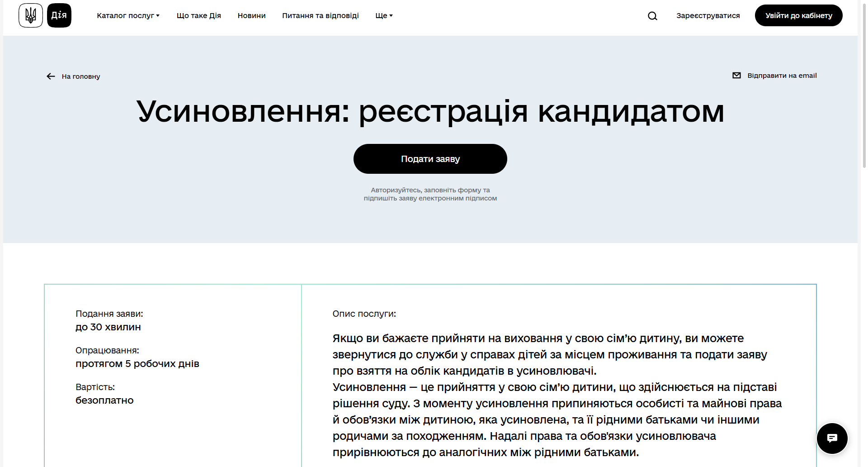The image size is (868, 467).
Task: Click the envelope icon for email sending
Action: point(736,76)
